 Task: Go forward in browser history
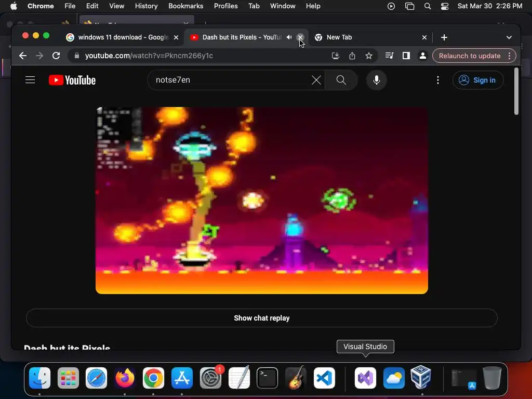tap(39, 56)
